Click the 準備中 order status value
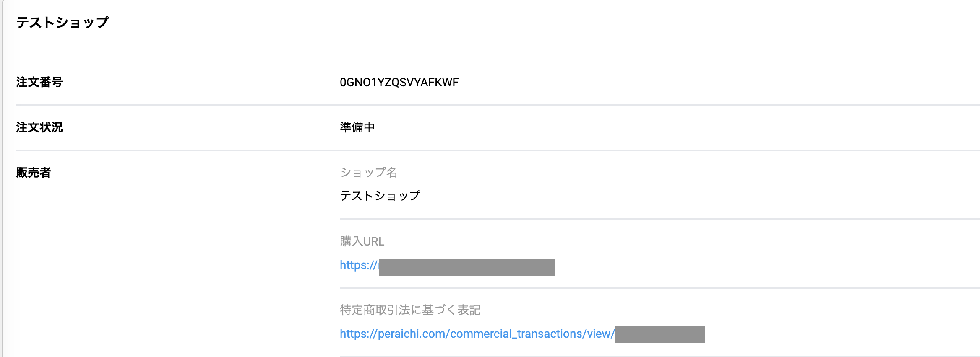Image resolution: width=980 pixels, height=357 pixels. pos(357,127)
